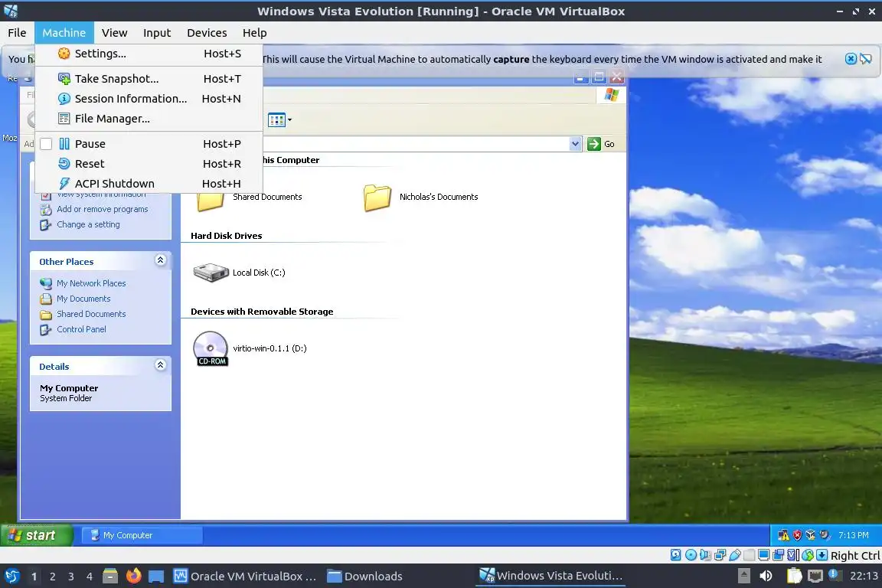The width and height of the screenshot is (882, 588).
Task: Choose Take Snapshot in Machine menu
Action: pyautogui.click(x=149, y=79)
